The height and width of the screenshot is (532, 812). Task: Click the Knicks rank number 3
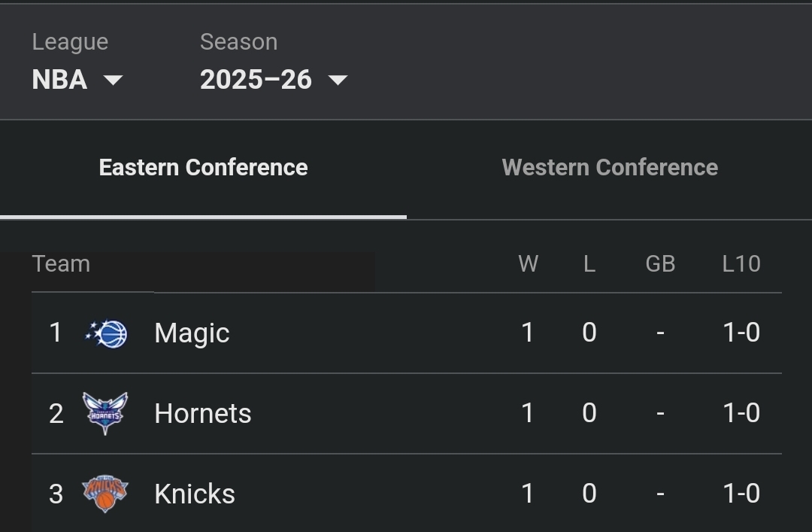click(56, 494)
